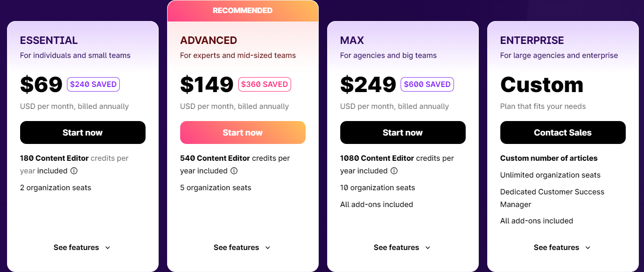Click the ENTERPRISE plan heading
Viewport: 644px width, 272px height.
click(x=532, y=41)
